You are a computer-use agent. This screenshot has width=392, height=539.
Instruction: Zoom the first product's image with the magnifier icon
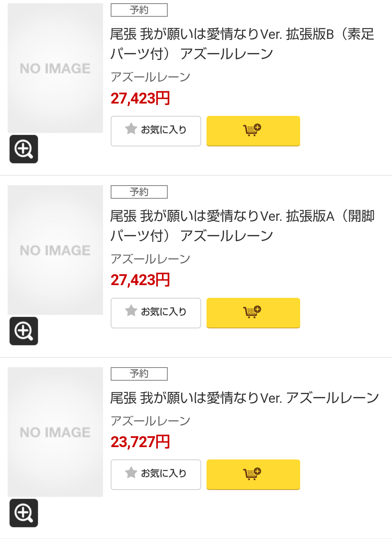24,149
